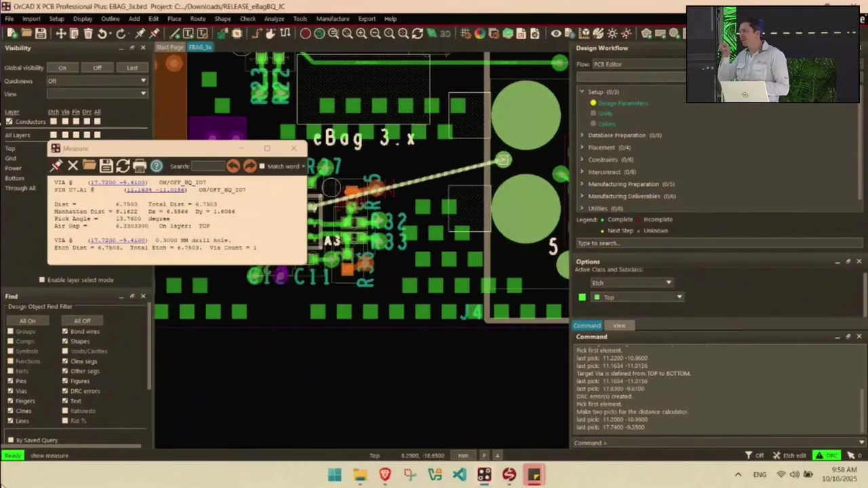Click the Measure window pin icon
The width and height of the screenshot is (868, 488).
[56, 165]
